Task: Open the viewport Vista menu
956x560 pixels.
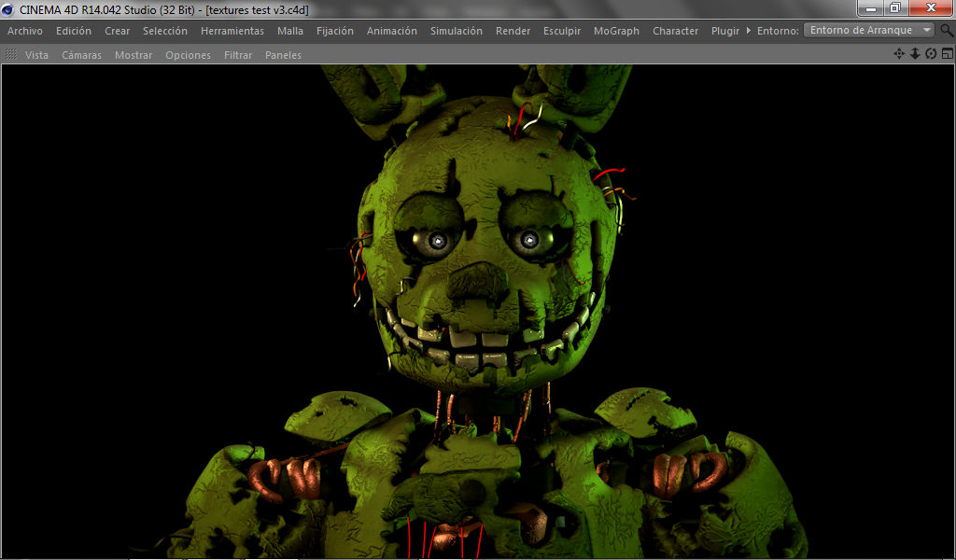Action: tap(36, 55)
